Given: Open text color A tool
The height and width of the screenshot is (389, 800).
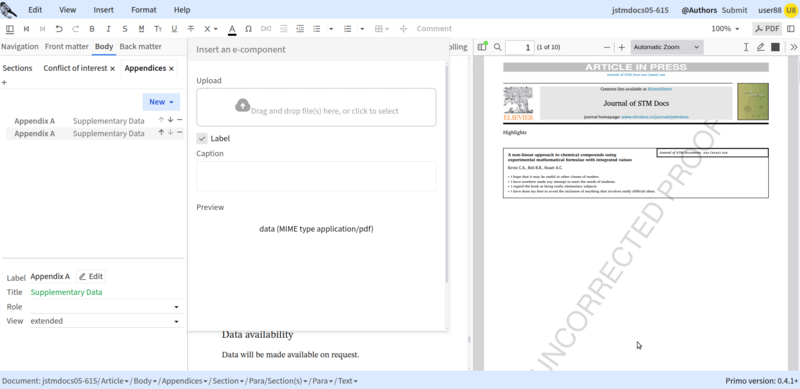Looking at the screenshot, I should pyautogui.click(x=232, y=29).
